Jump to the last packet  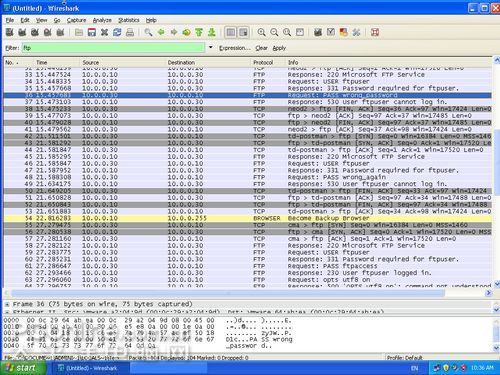pos(212,32)
